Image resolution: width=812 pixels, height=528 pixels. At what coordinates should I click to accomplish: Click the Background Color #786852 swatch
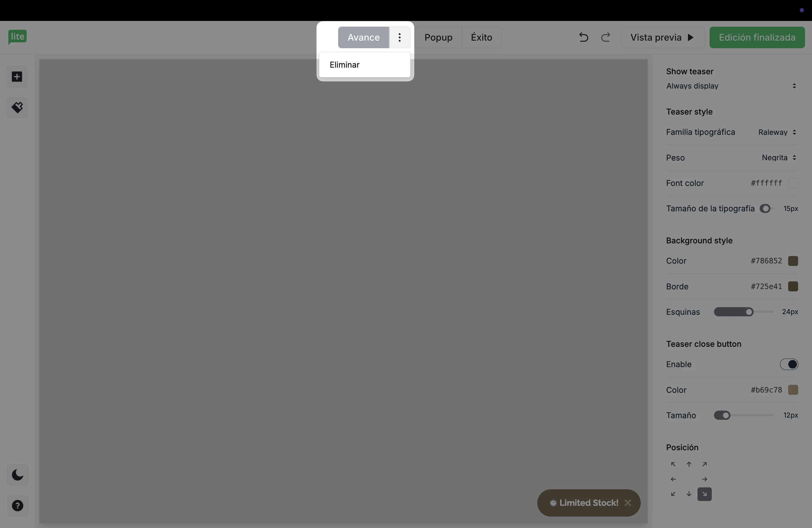[x=793, y=261]
